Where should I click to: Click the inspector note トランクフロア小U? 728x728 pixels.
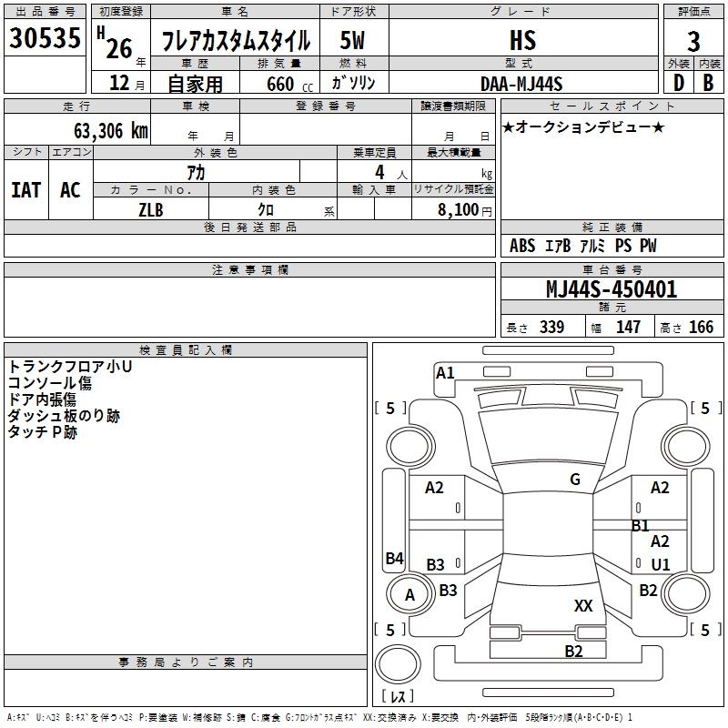[70, 367]
